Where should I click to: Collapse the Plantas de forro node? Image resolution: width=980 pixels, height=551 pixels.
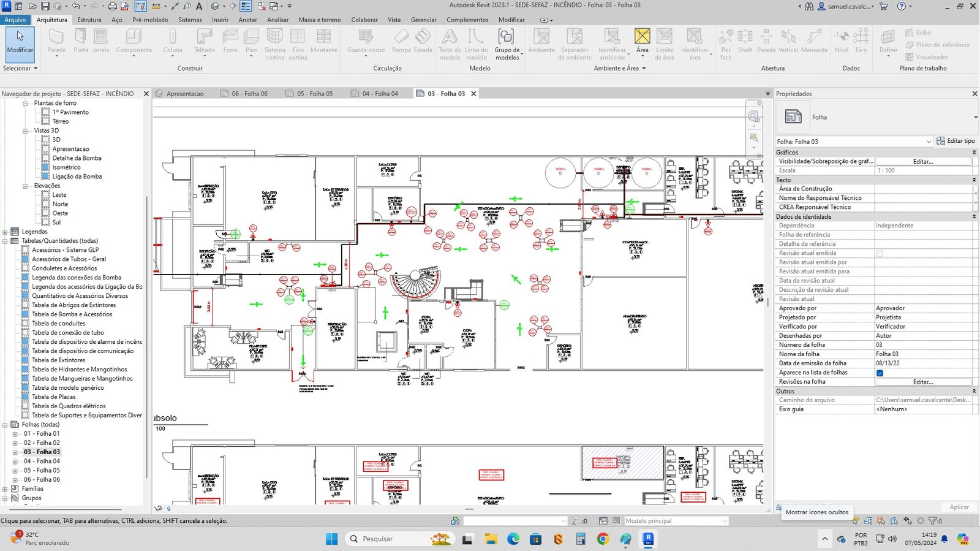coord(25,103)
